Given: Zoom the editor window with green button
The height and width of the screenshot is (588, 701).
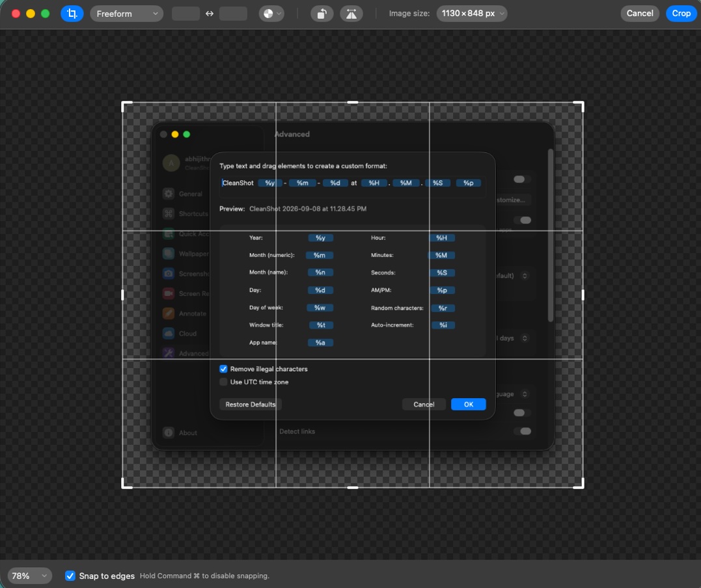Looking at the screenshot, I should pos(45,14).
